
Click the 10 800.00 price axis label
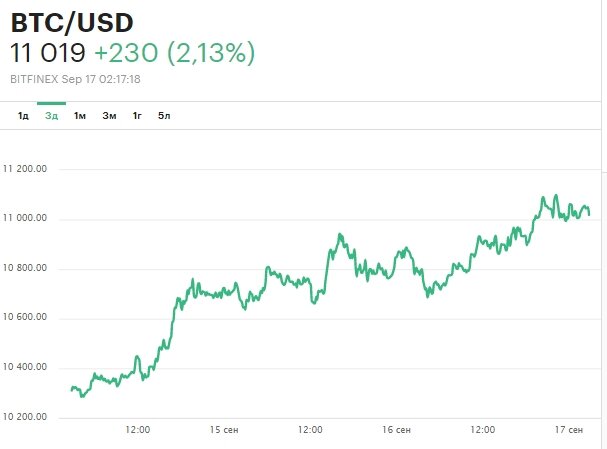tap(26, 269)
